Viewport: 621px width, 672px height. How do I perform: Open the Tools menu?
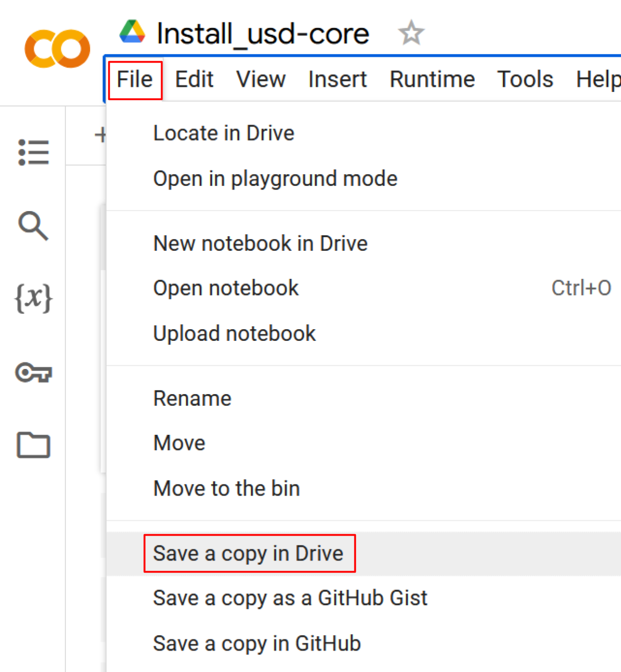click(525, 79)
